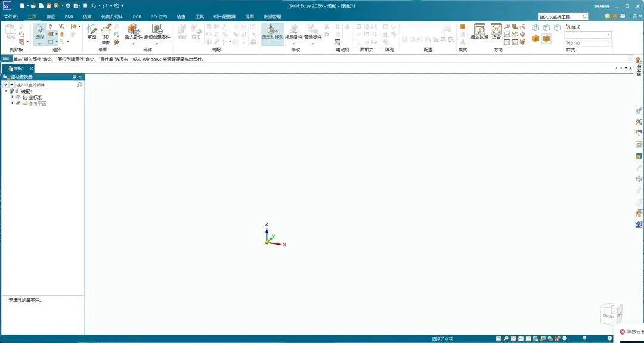Click the undo arrow in quick access toolbar
Image resolution: width=644 pixels, height=343 pixels.
pyautogui.click(x=94, y=6)
